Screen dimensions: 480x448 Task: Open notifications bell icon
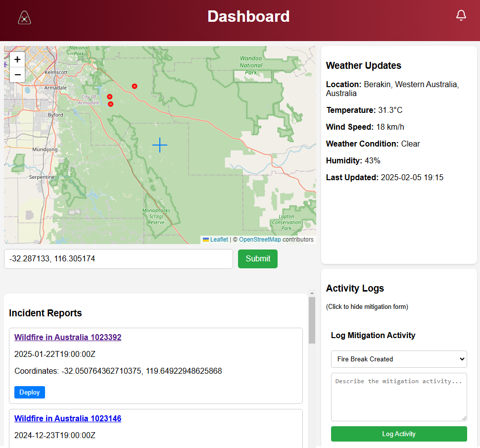(461, 15)
